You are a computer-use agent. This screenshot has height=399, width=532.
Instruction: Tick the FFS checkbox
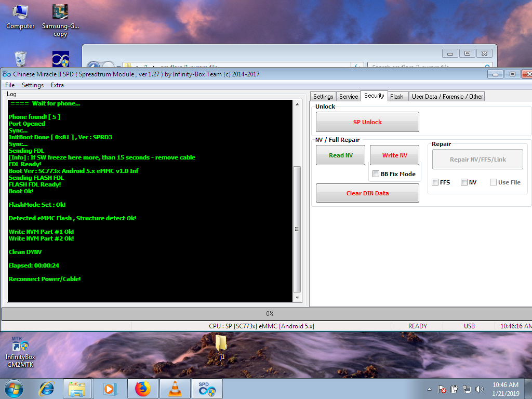(435, 182)
